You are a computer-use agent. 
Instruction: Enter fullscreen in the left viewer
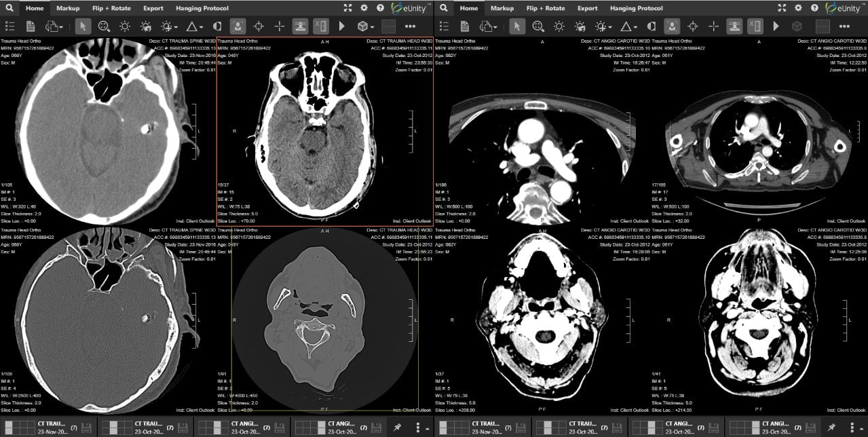[x=348, y=8]
